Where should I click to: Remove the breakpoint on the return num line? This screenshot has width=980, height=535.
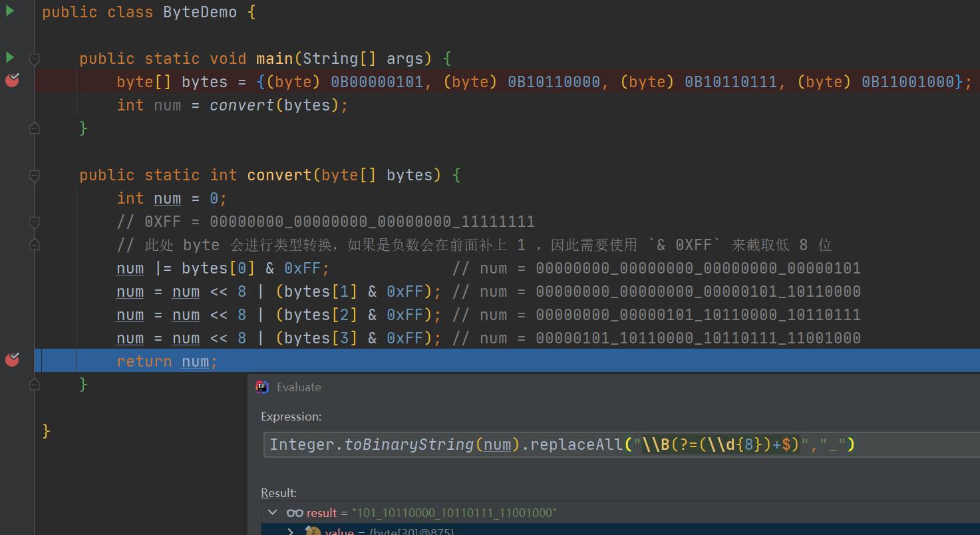pyautogui.click(x=12, y=360)
